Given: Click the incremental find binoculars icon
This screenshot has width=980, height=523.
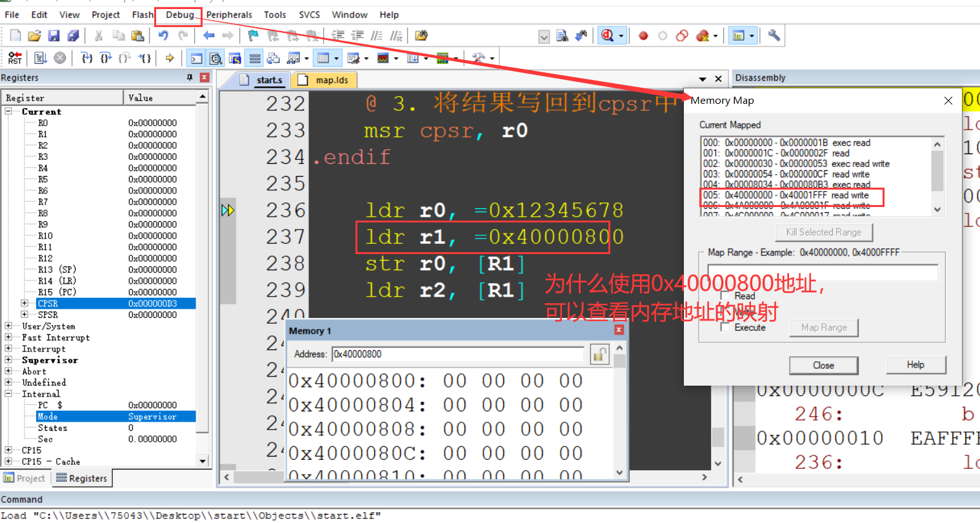Looking at the screenshot, I should click(x=581, y=36).
